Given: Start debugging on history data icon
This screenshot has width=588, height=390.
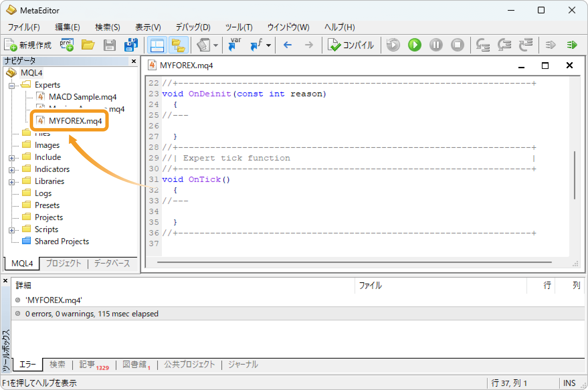Looking at the screenshot, I should 393,45.
